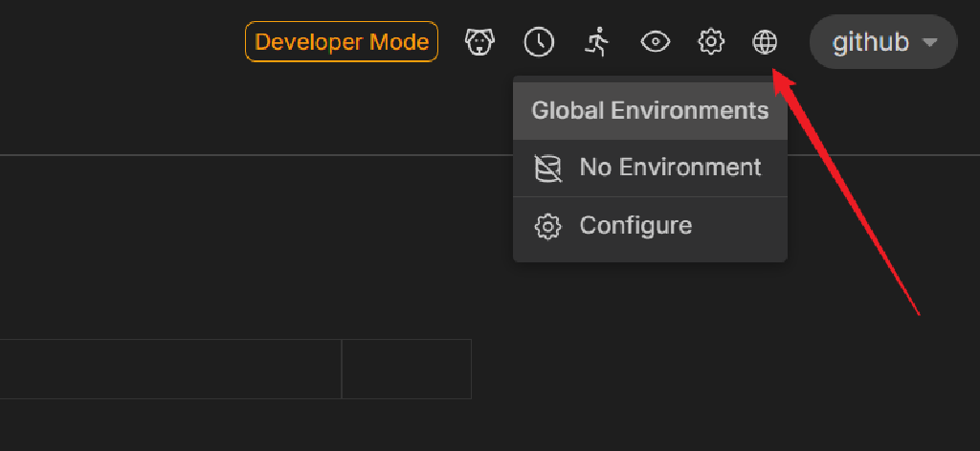The width and height of the screenshot is (980, 451).
Task: Choose Configure in the environments menu
Action: 635,227
